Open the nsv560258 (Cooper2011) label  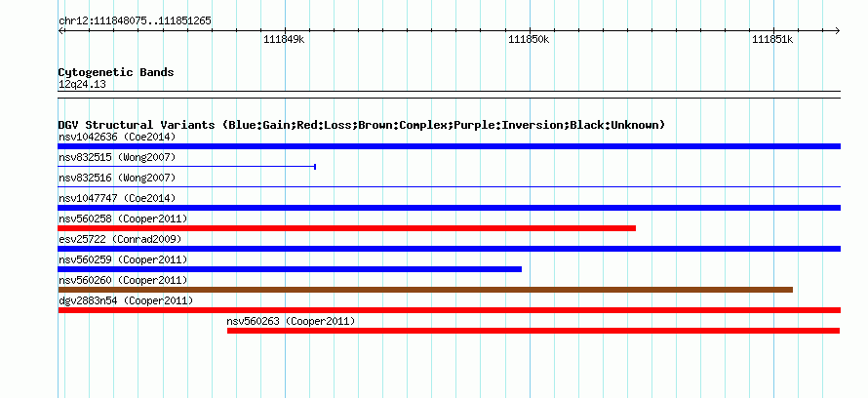click(x=123, y=219)
